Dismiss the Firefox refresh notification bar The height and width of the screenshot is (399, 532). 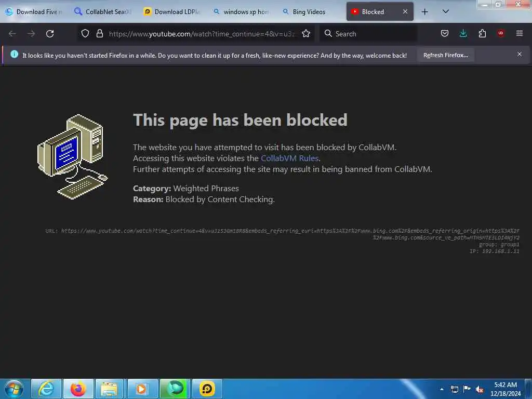(x=520, y=54)
